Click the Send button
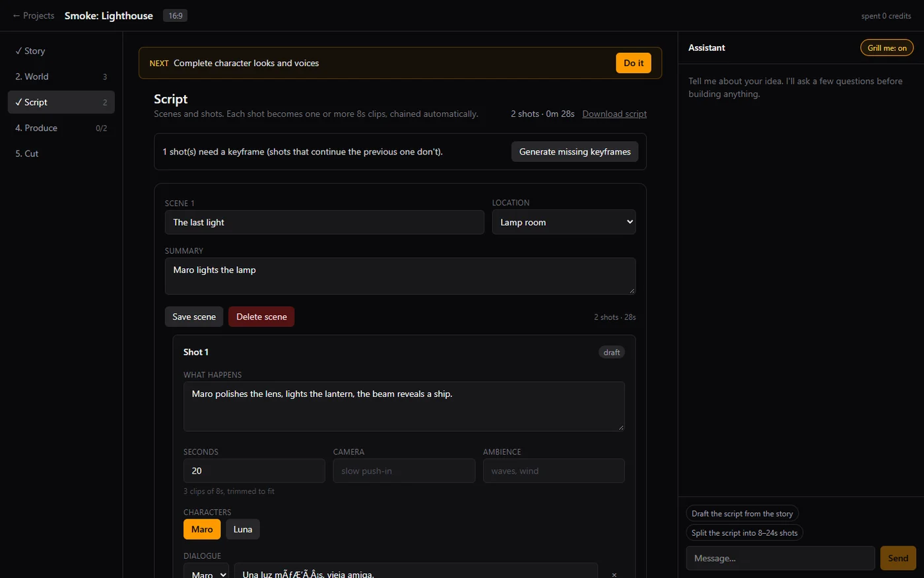 [x=898, y=558]
